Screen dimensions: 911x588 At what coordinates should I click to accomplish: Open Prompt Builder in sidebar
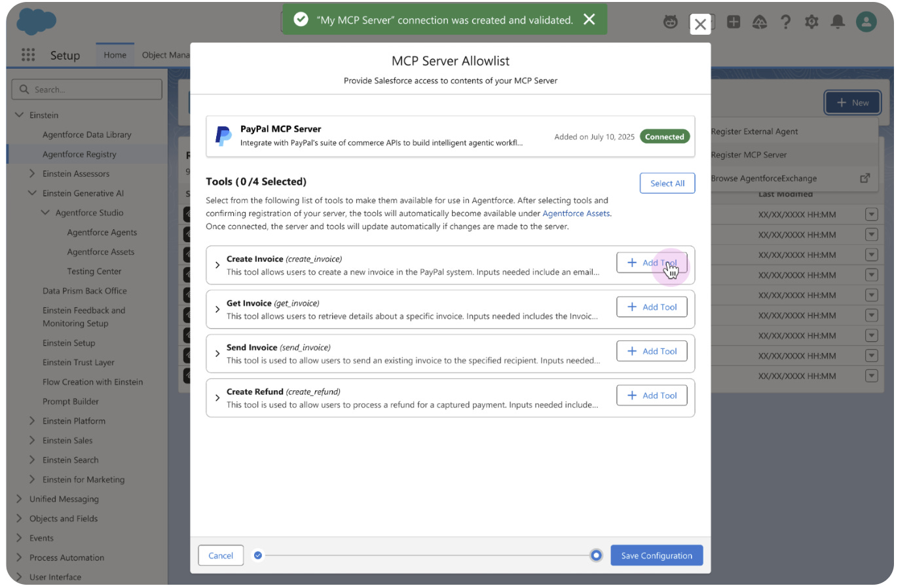[71, 401]
